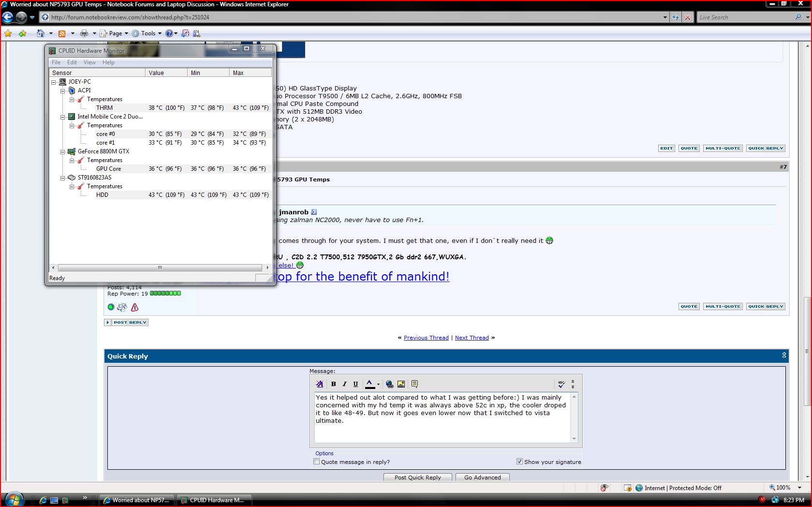Collapse the JOEY-PC tree node
The width and height of the screenshot is (812, 507).
[x=54, y=82]
